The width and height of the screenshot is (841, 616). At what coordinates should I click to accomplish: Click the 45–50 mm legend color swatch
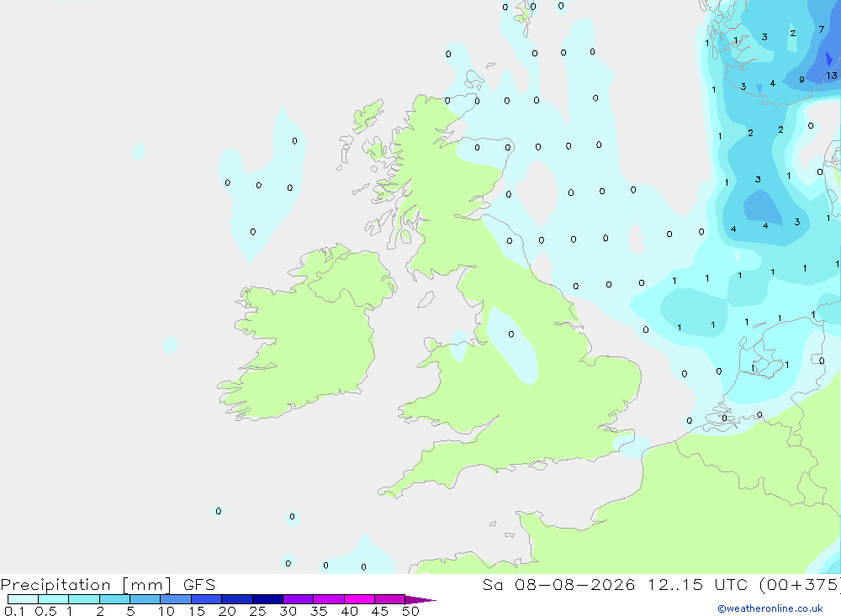tap(390, 599)
